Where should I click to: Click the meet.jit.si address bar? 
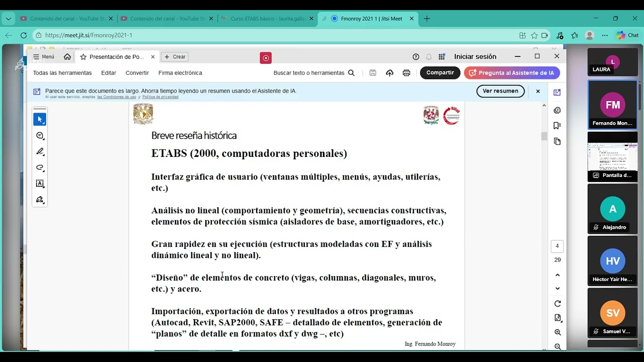pyautogui.click(x=277, y=35)
